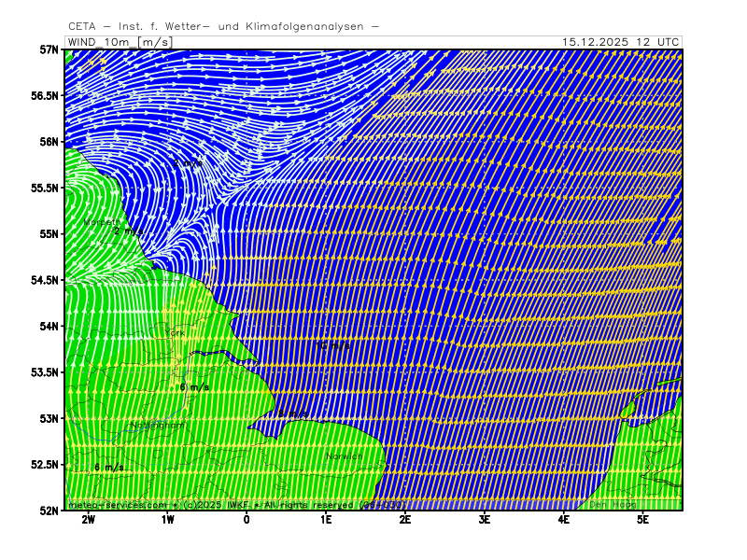Click the CETA institute header text
The height and width of the screenshot is (560, 747).
223,26
